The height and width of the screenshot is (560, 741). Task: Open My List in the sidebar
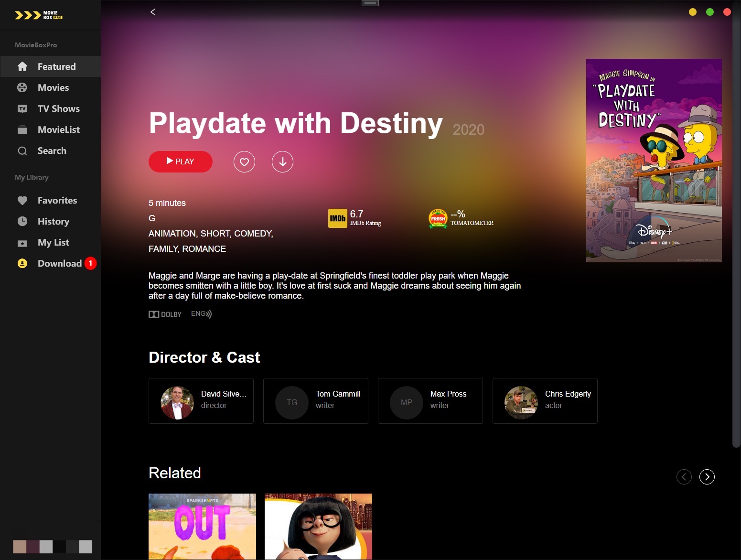(50, 242)
